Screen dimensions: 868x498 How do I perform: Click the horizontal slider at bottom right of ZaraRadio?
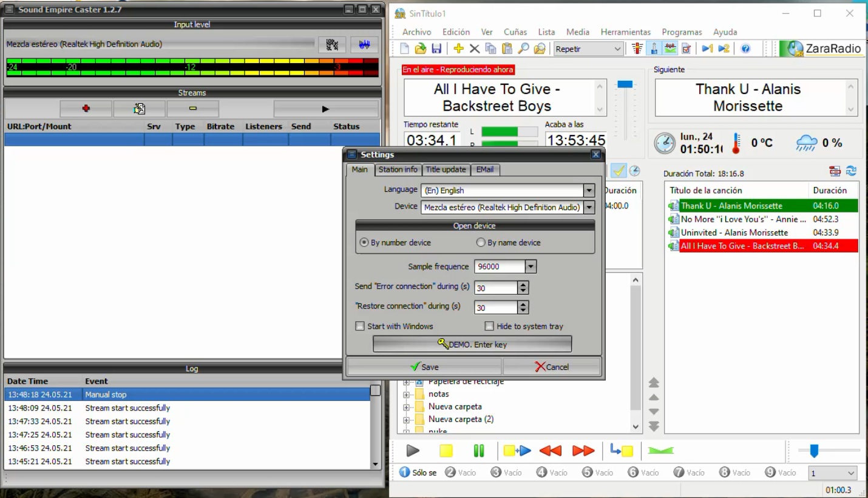pos(829,450)
